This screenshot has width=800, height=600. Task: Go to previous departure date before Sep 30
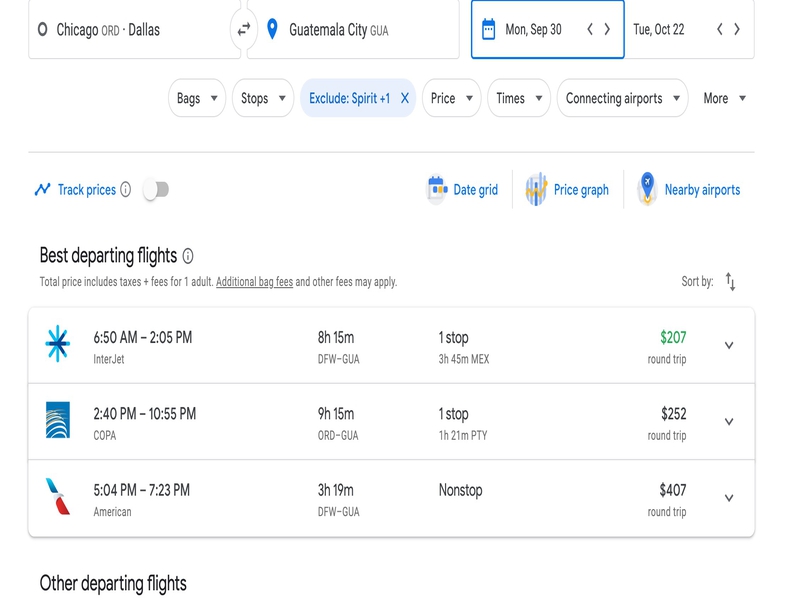tap(590, 29)
